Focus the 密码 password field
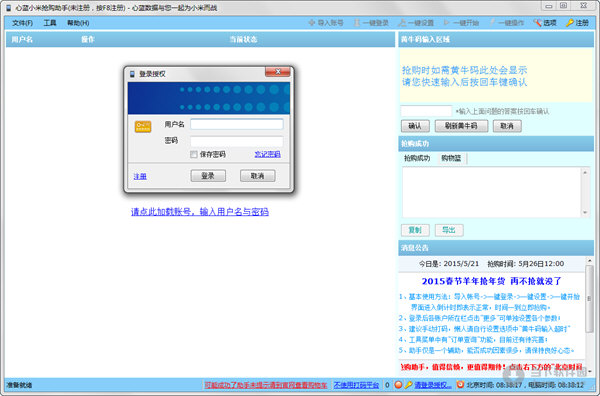The height and width of the screenshot is (396, 600). (237, 141)
